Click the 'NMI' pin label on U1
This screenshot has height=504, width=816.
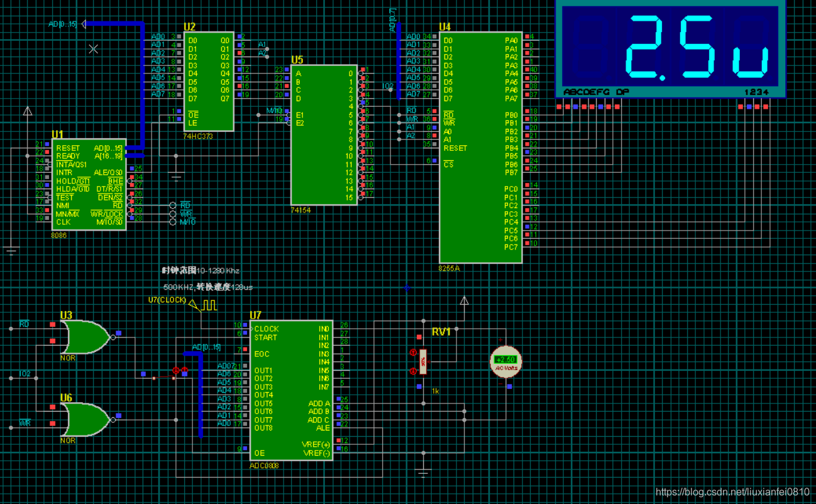point(62,205)
